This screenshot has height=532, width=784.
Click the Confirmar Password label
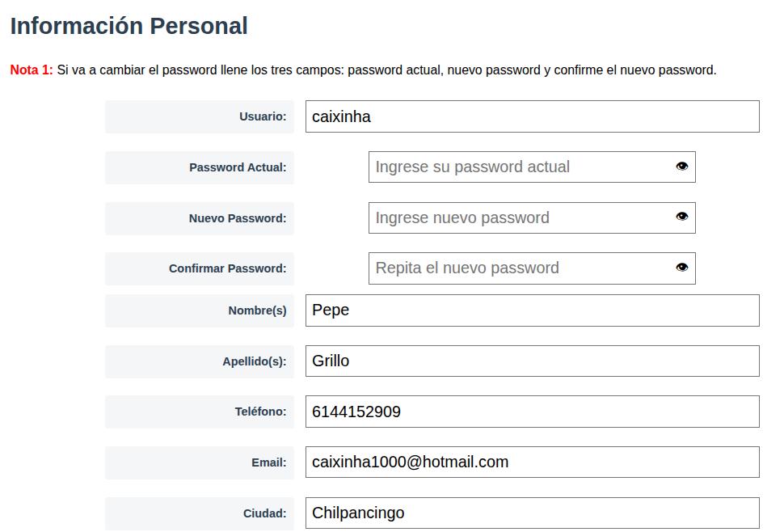pyautogui.click(x=227, y=268)
